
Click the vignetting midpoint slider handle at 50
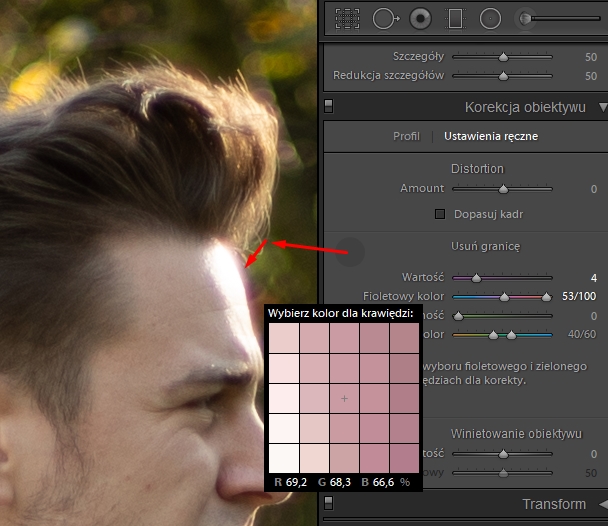[503, 473]
